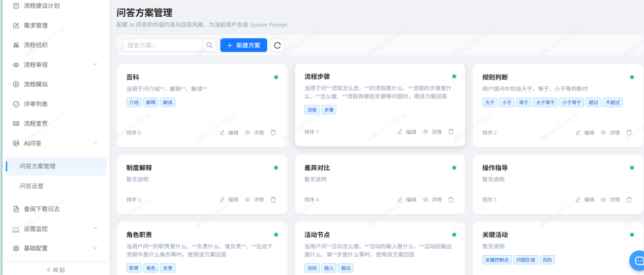Click the 步骤 tag on 流程步骤 card
Screen dimensions: 644x275
329,110
